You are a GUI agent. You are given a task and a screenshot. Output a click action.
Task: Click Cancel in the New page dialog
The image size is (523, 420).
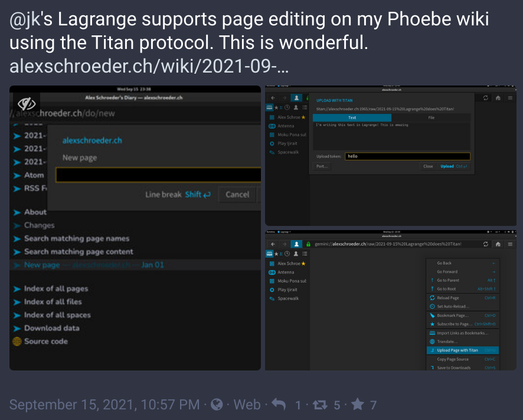click(x=237, y=195)
